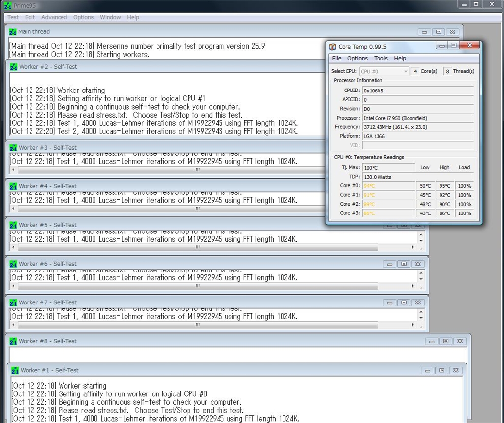504x423 pixels.
Task: Maximize the Worker #6 window
Action: (404, 264)
